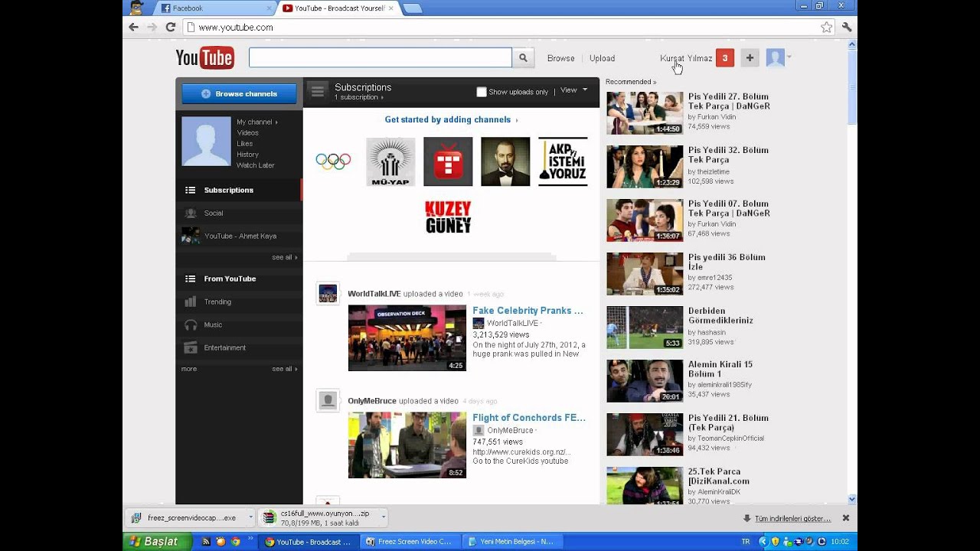This screenshot has width=980, height=551.
Task: Click Upload in the header
Action: tap(602, 58)
